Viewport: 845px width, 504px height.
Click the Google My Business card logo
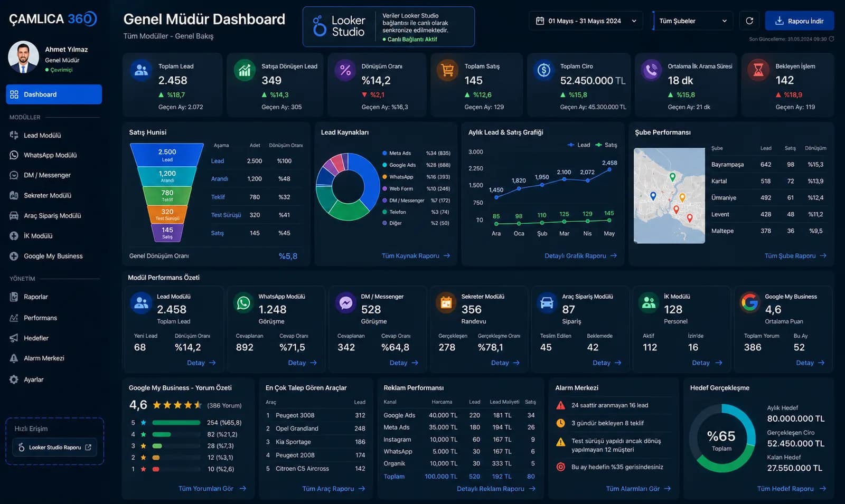point(750,302)
